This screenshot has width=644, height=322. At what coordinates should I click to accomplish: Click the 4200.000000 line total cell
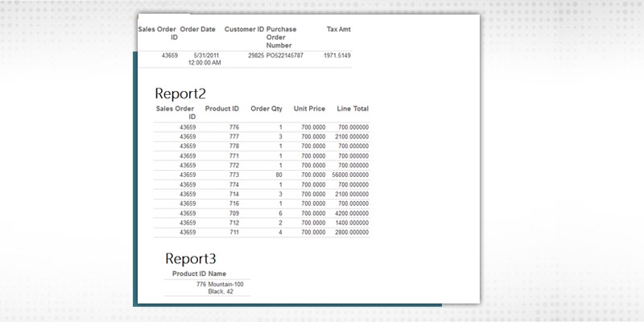[x=351, y=211]
